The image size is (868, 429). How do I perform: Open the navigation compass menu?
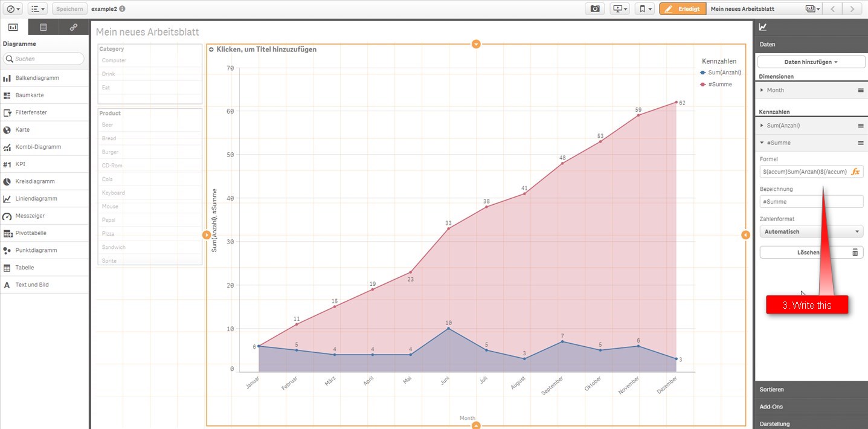[13, 9]
